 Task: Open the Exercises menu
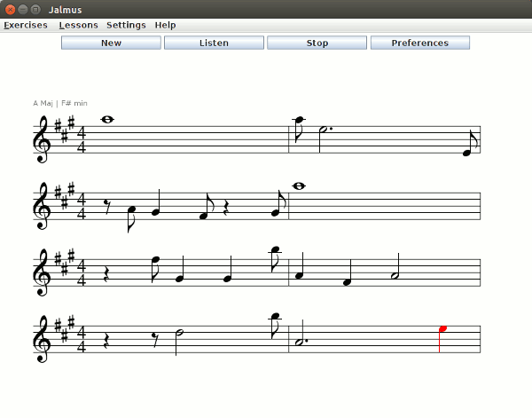tap(26, 25)
